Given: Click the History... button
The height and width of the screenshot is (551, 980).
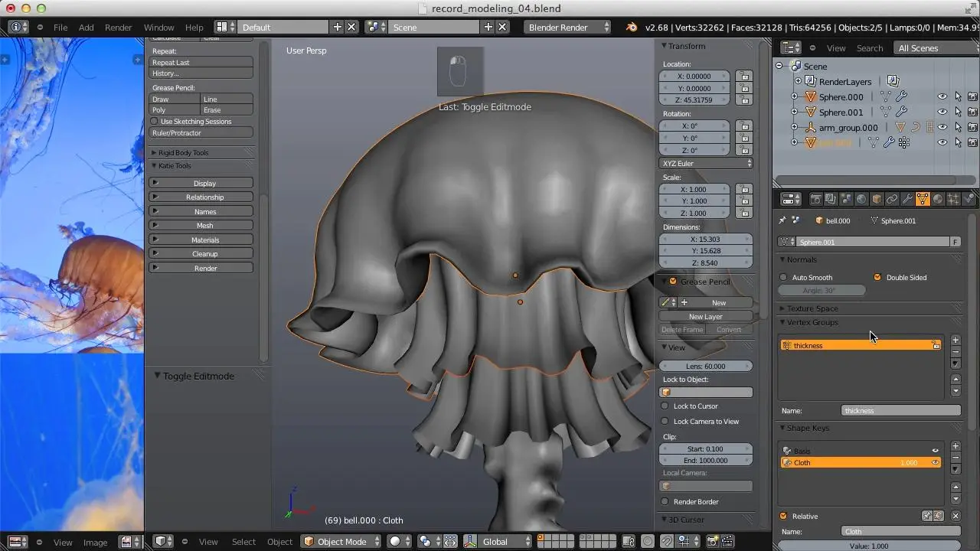Looking at the screenshot, I should pyautogui.click(x=201, y=73).
